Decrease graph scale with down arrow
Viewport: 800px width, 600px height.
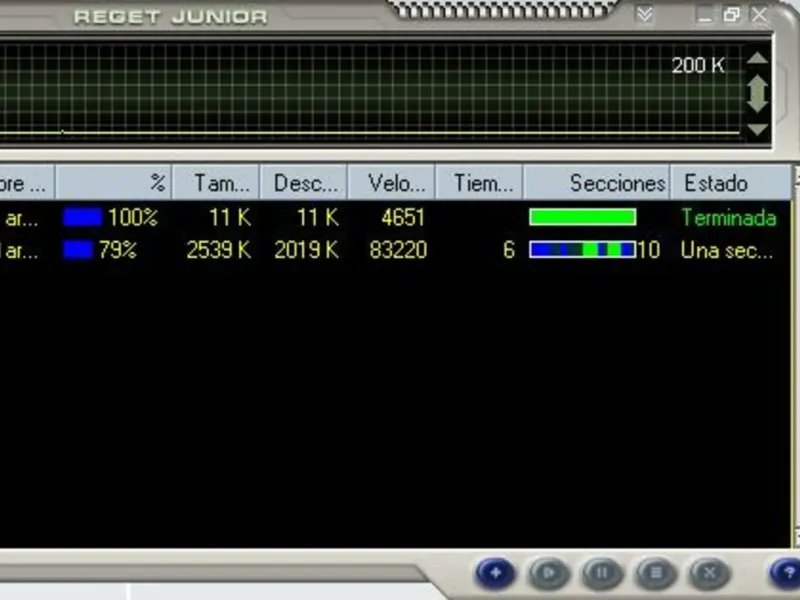758,130
